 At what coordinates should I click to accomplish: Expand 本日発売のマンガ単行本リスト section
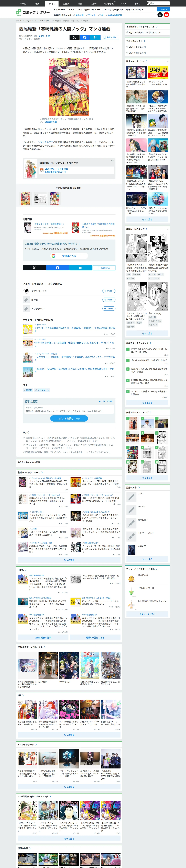[x=142, y=27]
